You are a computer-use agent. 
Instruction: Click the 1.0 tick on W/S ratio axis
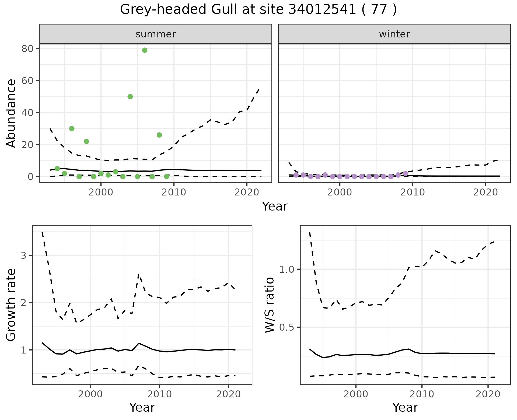tap(287, 269)
